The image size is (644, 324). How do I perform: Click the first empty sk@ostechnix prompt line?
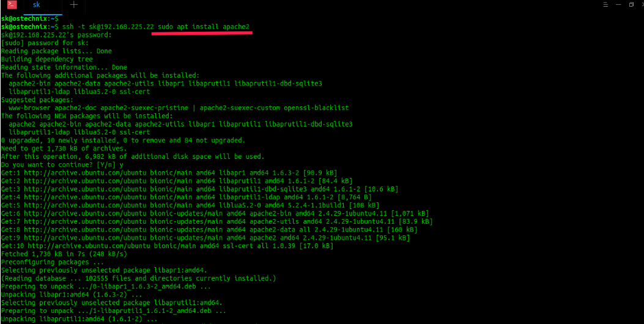point(29,19)
